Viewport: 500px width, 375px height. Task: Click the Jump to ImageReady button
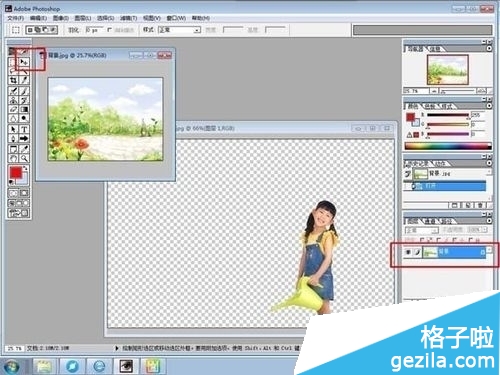(x=19, y=213)
